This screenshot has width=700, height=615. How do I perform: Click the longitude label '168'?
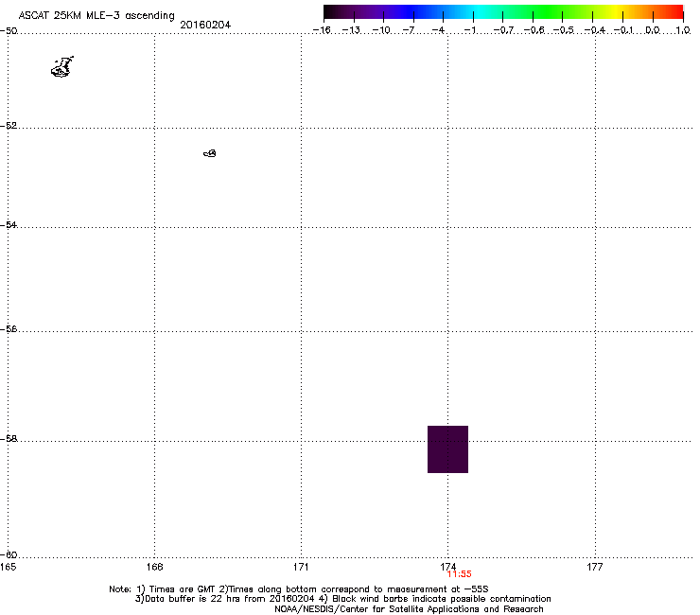[x=154, y=567]
